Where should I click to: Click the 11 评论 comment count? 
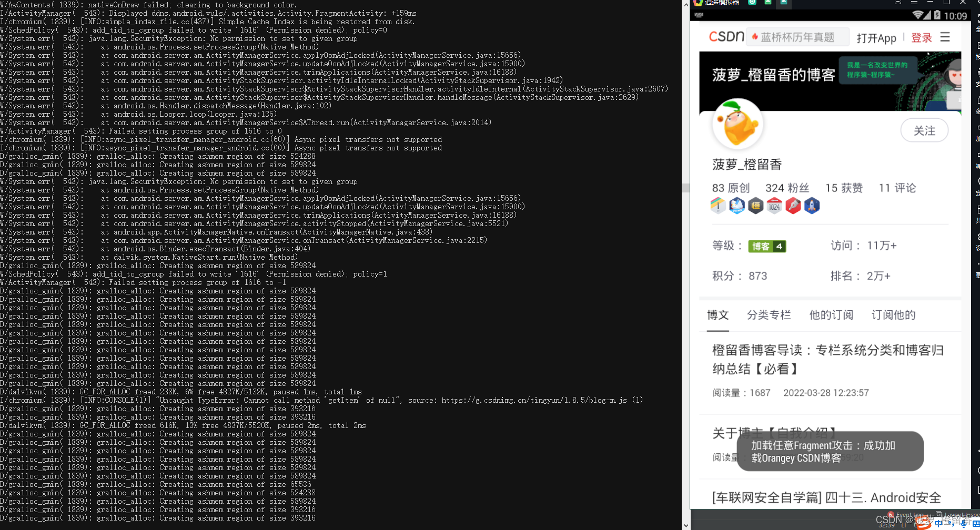point(897,188)
